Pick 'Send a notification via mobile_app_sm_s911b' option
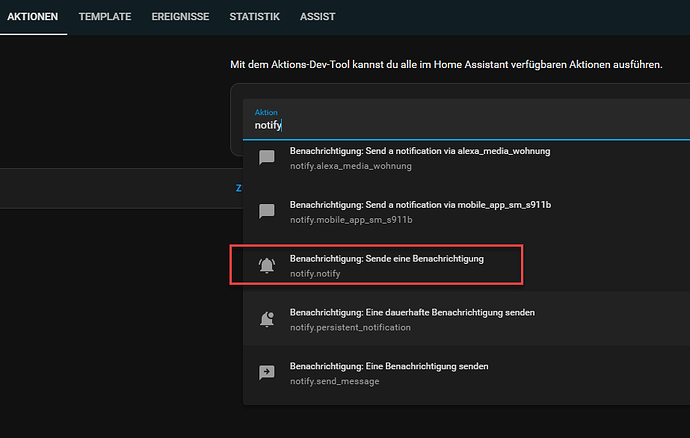The height and width of the screenshot is (438, 690). [x=420, y=204]
